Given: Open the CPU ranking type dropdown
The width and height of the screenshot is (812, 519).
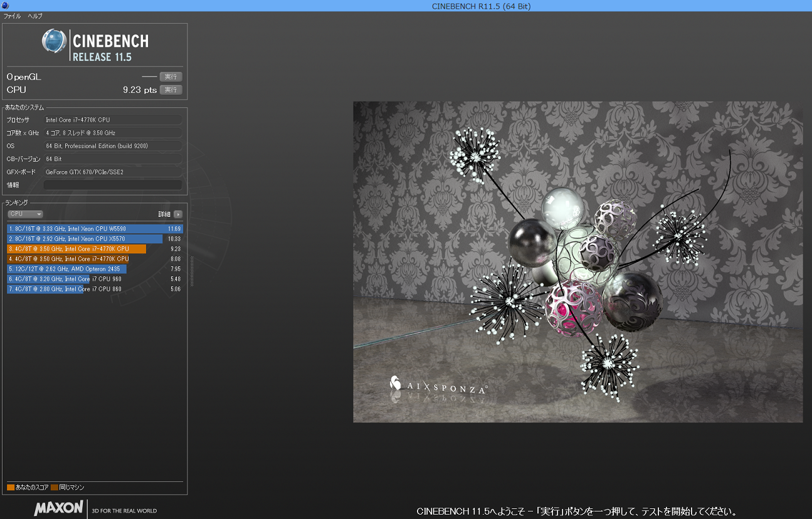Looking at the screenshot, I should tap(25, 214).
